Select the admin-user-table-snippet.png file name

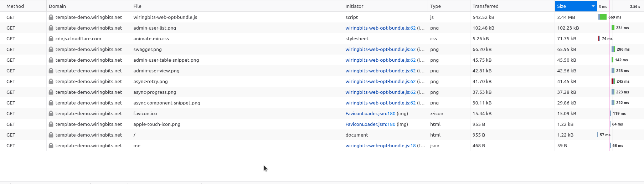[166, 60]
